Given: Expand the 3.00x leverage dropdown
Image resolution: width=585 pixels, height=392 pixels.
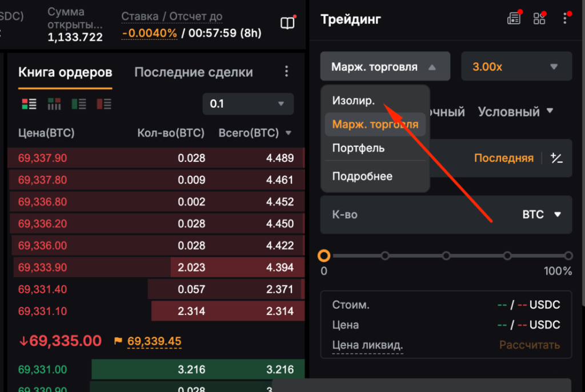Looking at the screenshot, I should [x=516, y=67].
